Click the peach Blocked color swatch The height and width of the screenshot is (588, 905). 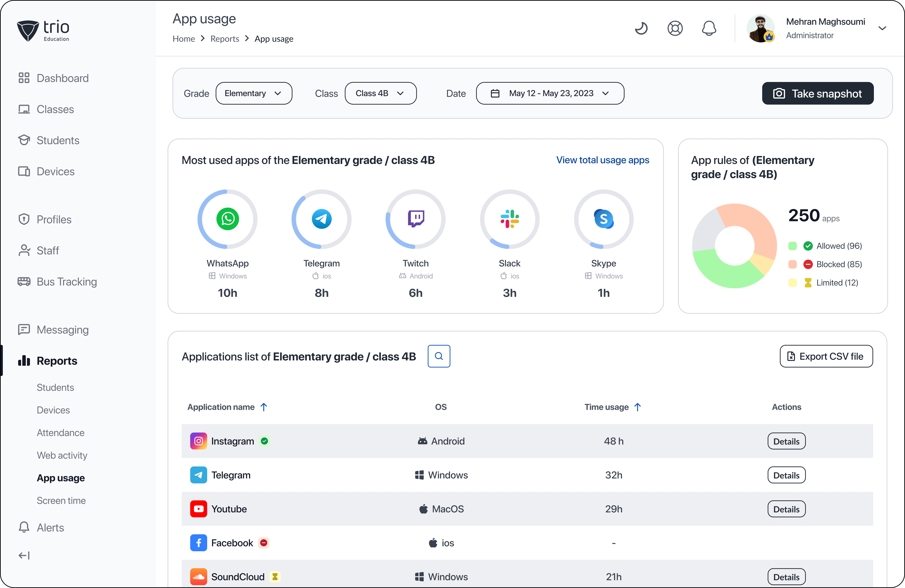792,264
